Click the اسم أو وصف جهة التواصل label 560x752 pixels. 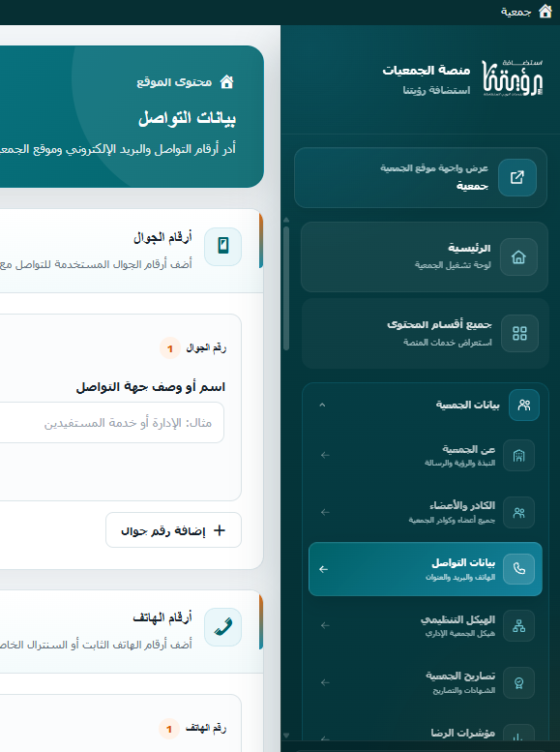point(151,387)
